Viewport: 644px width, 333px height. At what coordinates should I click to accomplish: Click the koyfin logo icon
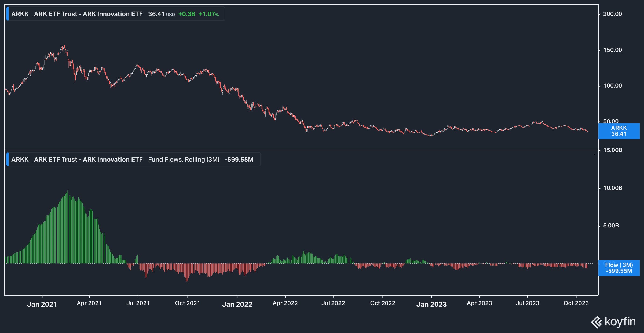[x=597, y=322]
